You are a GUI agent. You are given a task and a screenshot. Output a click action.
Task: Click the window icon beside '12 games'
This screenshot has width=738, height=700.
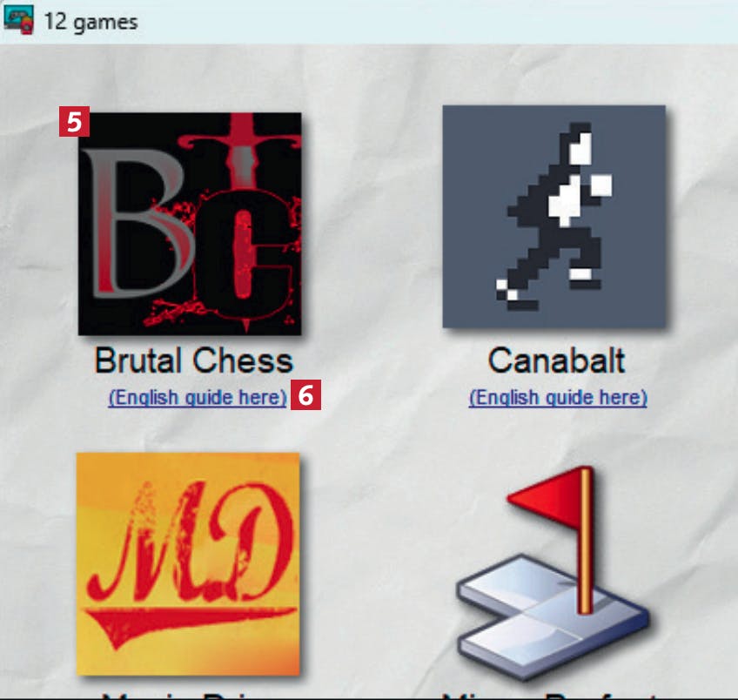pos(19,20)
